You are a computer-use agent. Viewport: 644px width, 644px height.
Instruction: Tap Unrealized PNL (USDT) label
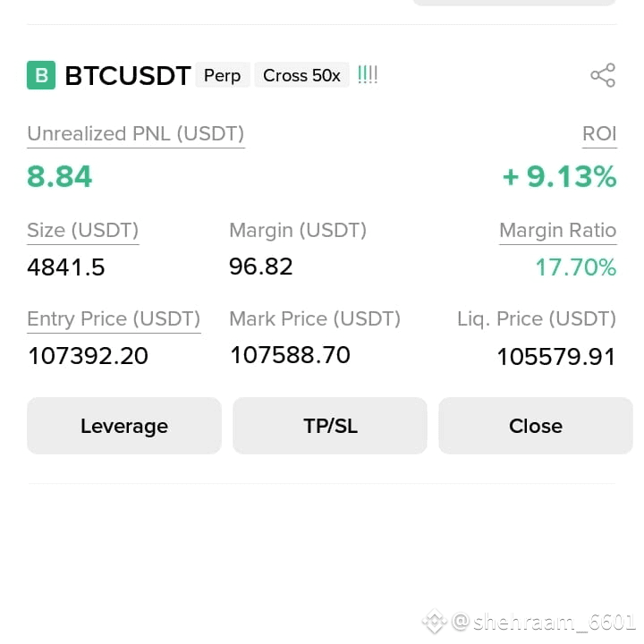[136, 134]
